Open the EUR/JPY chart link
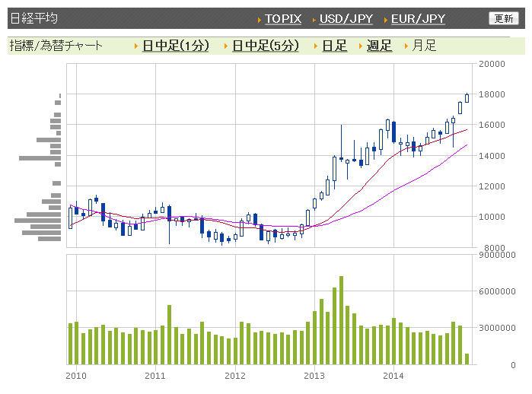Image resolution: width=532 pixels, height=394 pixels. tap(418, 19)
